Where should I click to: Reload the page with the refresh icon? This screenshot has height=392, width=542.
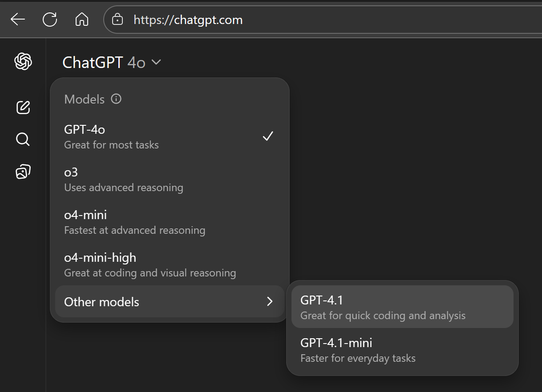point(50,20)
